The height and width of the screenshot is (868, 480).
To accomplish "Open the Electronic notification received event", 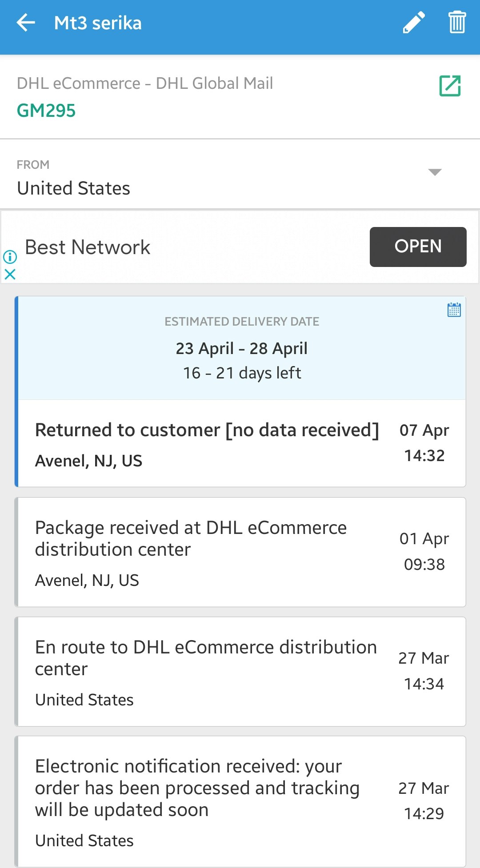I will (197, 801).
